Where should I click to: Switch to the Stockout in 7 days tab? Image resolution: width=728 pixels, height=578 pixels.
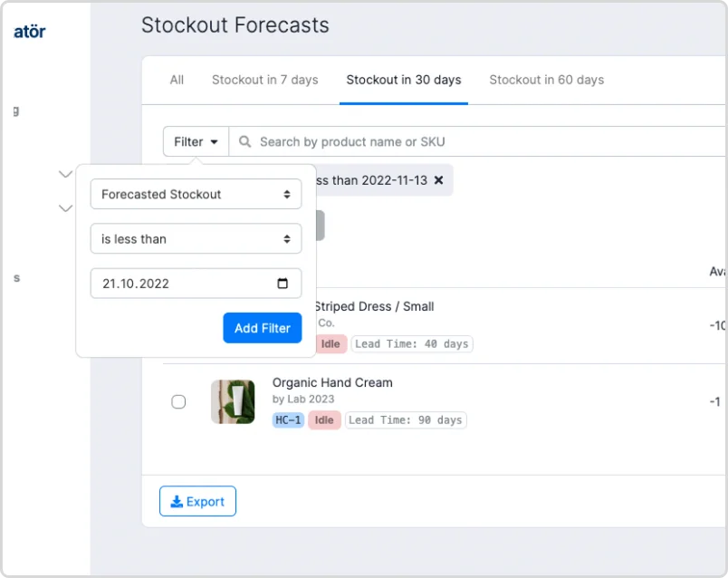pyautogui.click(x=264, y=80)
